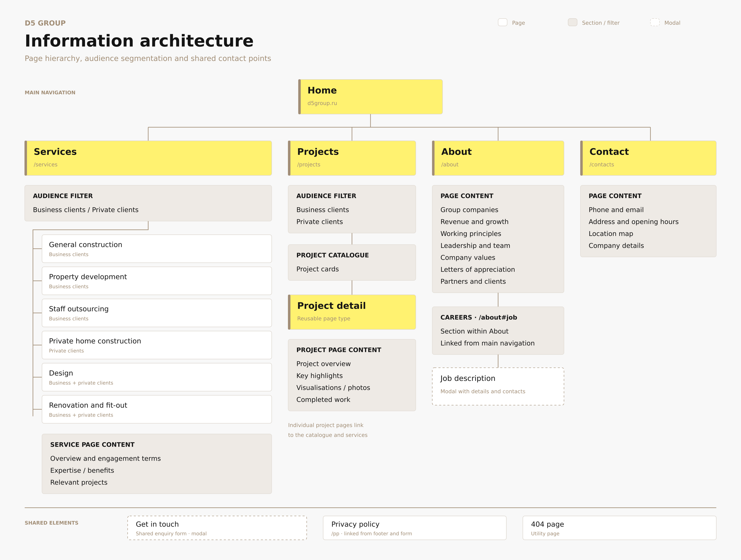Select the Services navigation box
The width and height of the screenshot is (741, 560).
[148, 158]
